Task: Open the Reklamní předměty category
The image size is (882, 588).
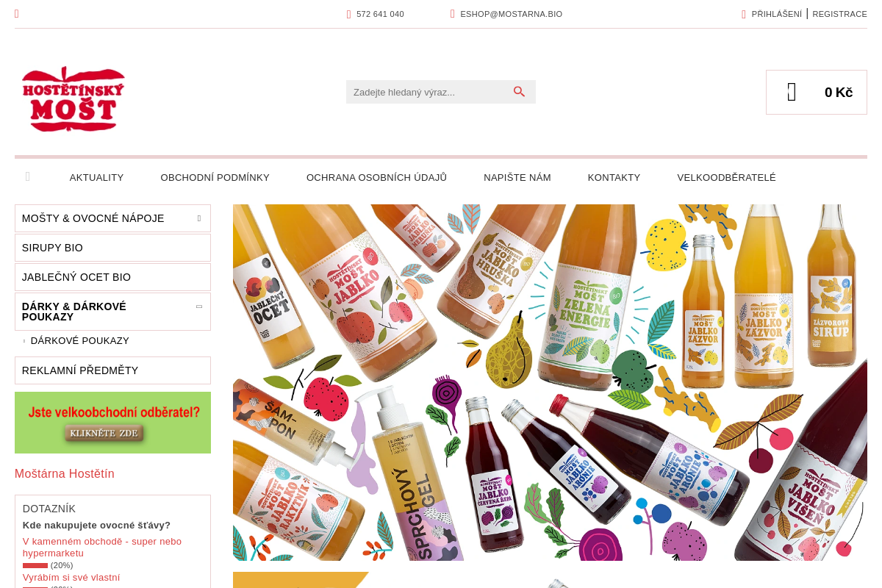Action: pyautogui.click(x=112, y=370)
